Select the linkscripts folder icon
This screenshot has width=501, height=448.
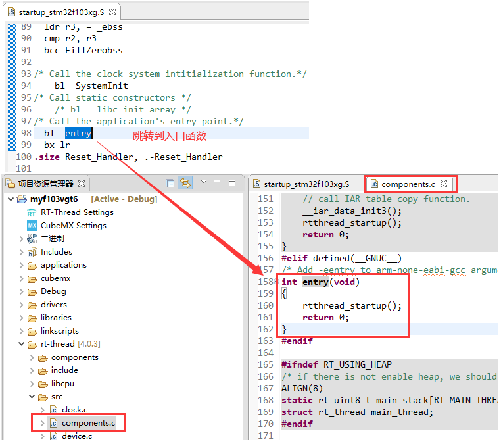click(32, 332)
